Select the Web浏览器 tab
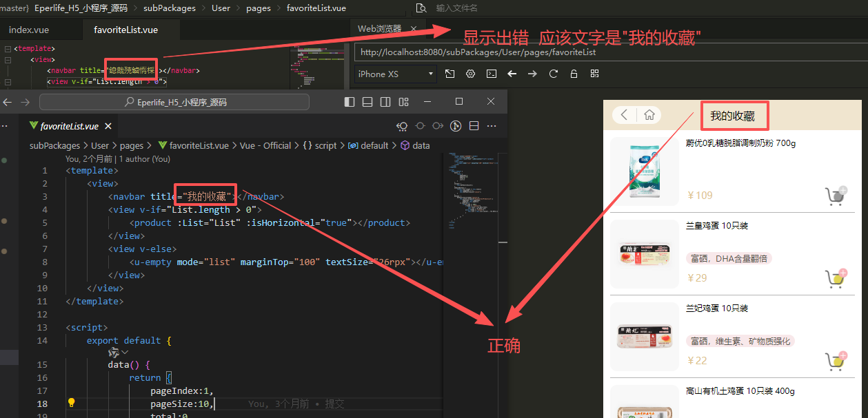Image resolution: width=868 pixels, height=418 pixels. [379, 29]
